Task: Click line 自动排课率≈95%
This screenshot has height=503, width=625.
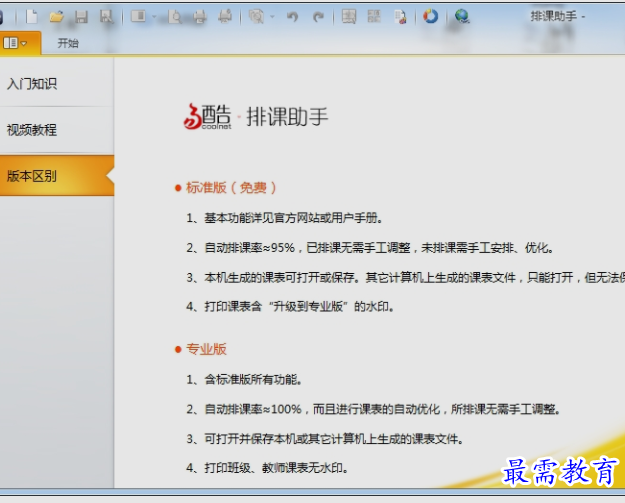Action: pyautogui.click(x=370, y=248)
